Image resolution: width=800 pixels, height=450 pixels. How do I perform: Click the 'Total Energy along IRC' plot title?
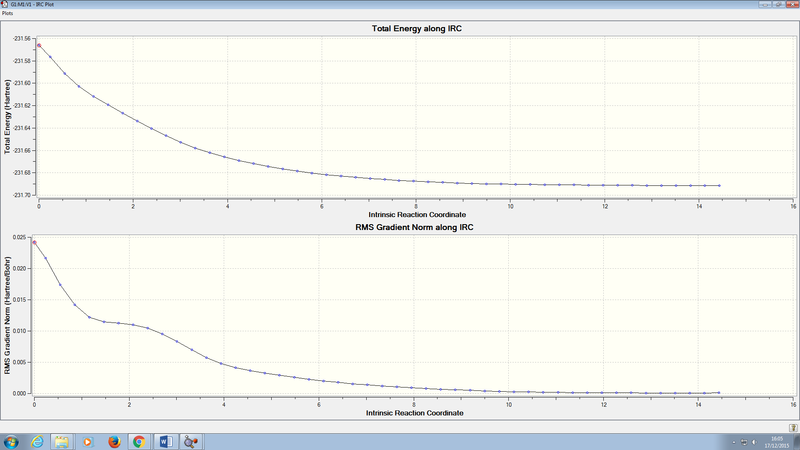coord(416,29)
